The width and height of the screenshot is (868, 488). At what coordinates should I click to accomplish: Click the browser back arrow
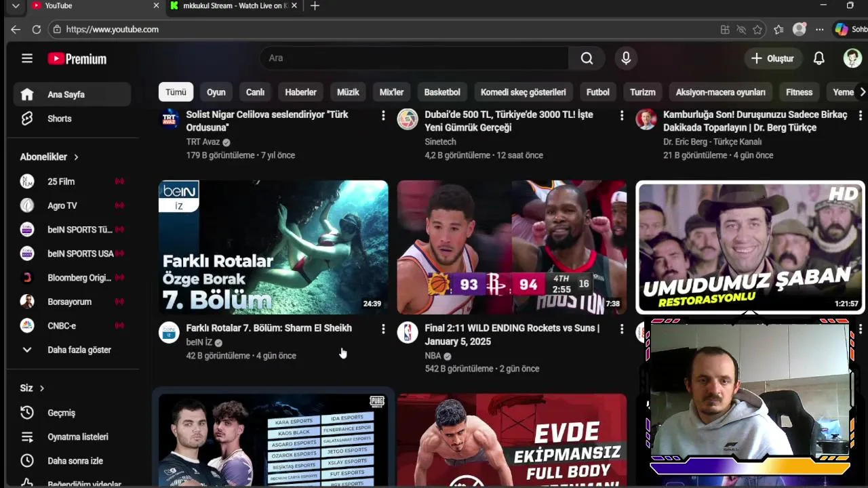point(16,29)
